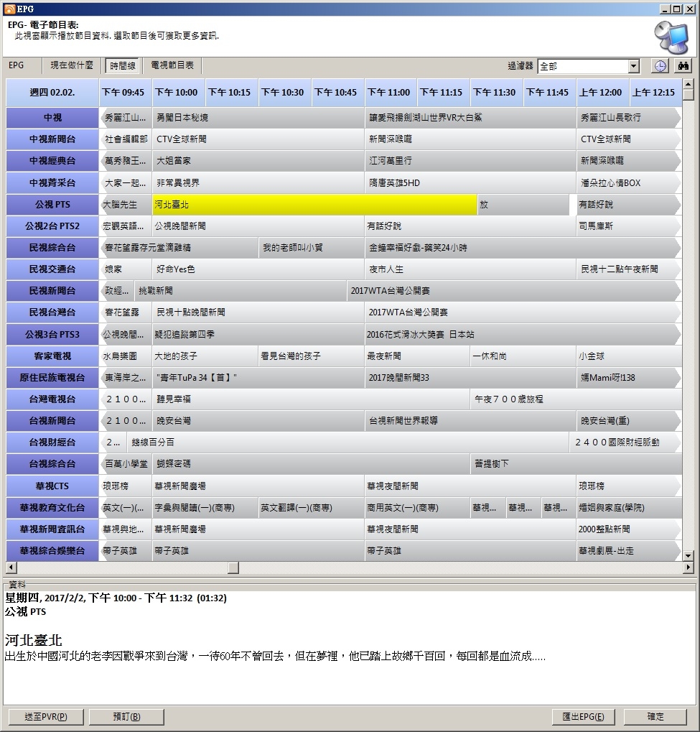
Task: Select program 民視十二點午夜新聞
Action: click(x=629, y=269)
